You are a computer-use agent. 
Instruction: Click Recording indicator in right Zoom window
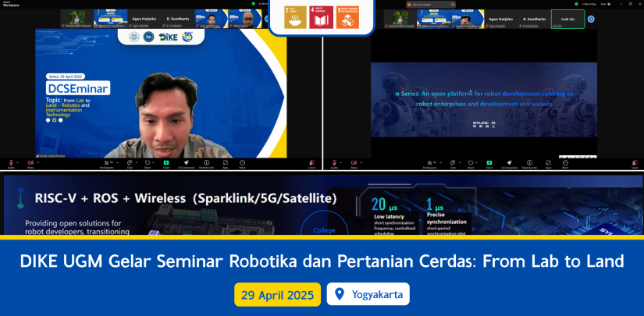pos(588,4)
